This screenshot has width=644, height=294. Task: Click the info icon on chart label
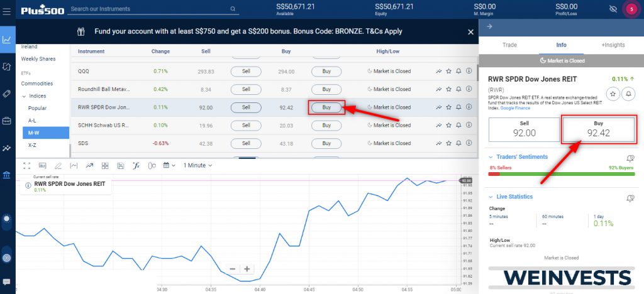[x=28, y=185]
